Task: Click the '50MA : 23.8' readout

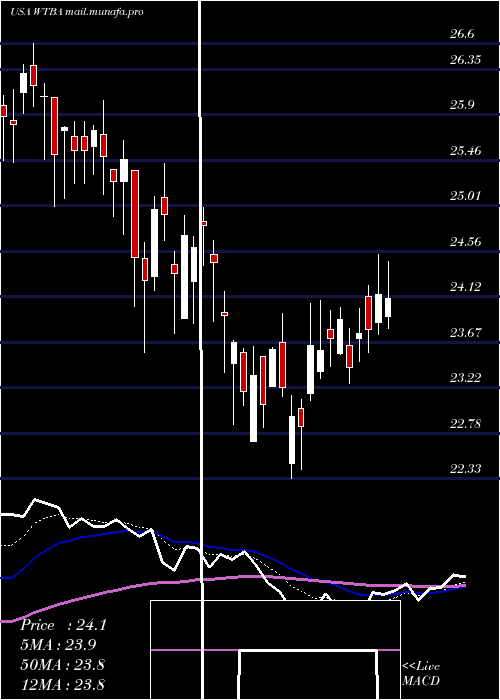Action: (x=62, y=665)
